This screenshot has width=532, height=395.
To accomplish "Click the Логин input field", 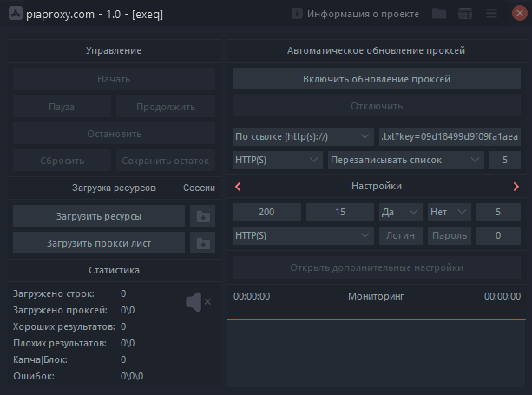I will 400,234.
